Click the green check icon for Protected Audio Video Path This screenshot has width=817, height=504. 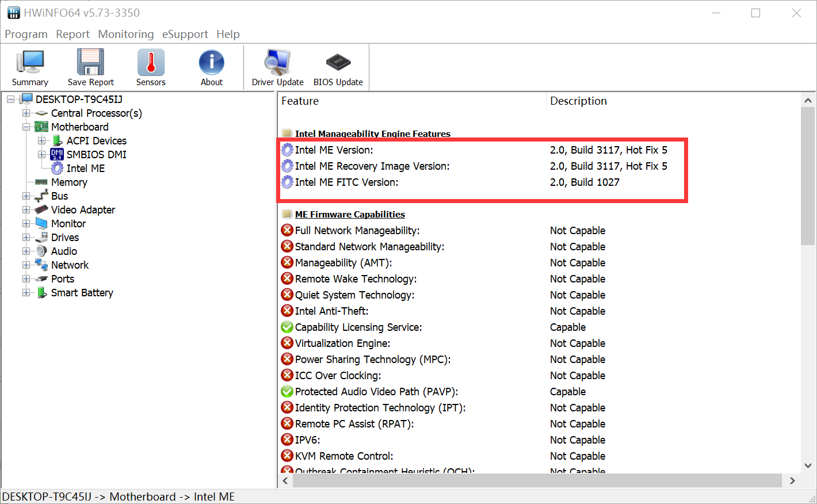click(287, 392)
